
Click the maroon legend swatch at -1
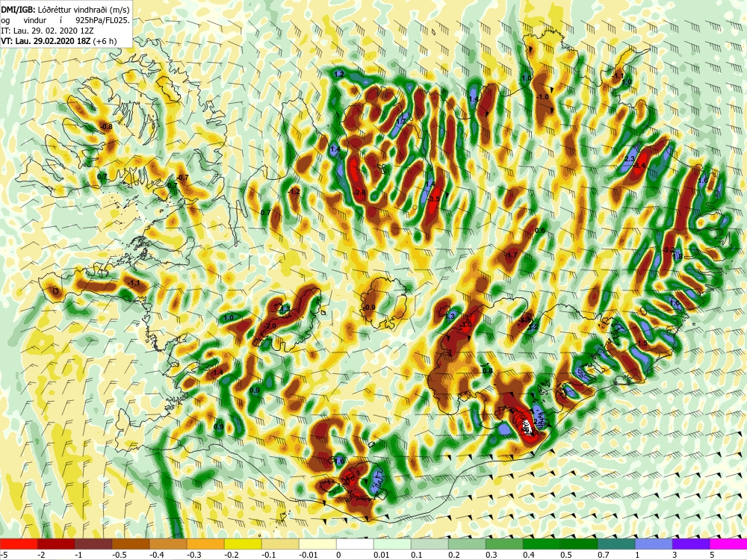pos(93,544)
